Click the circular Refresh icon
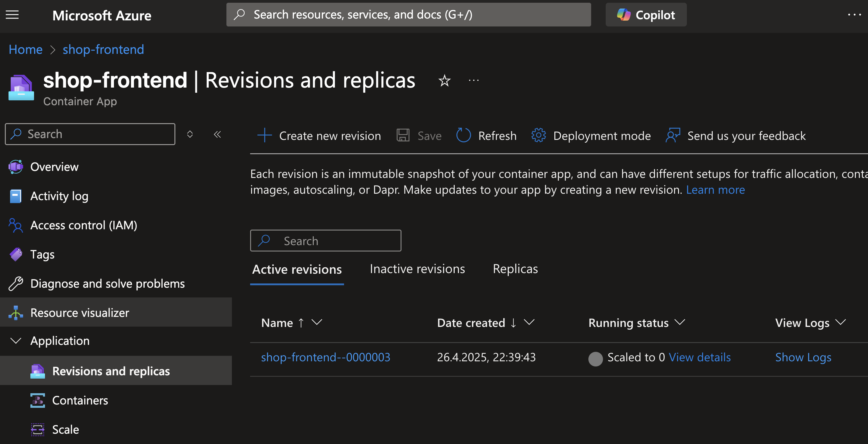This screenshot has width=868, height=444. point(463,135)
